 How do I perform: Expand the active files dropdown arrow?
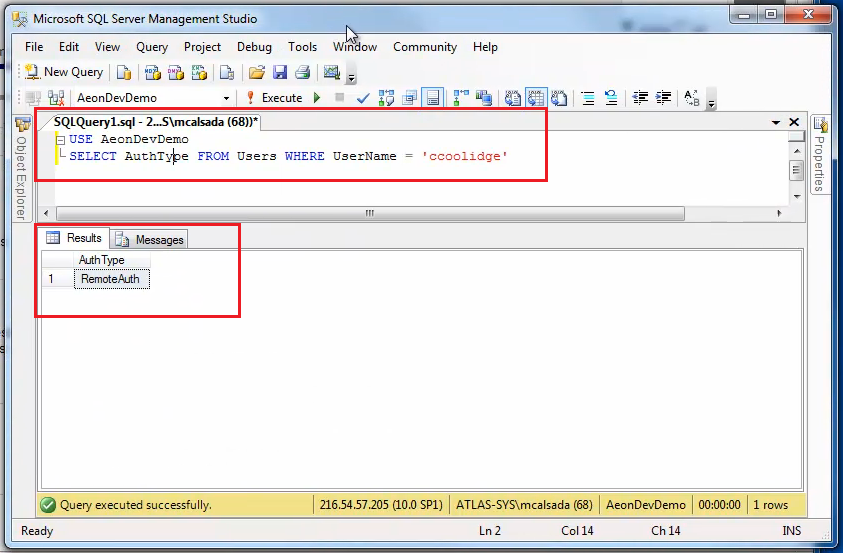[777, 122]
